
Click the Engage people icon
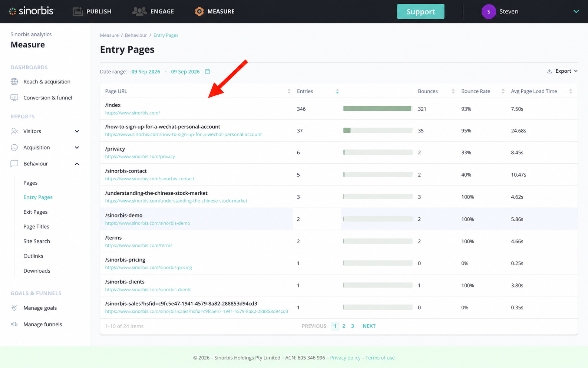(139, 11)
